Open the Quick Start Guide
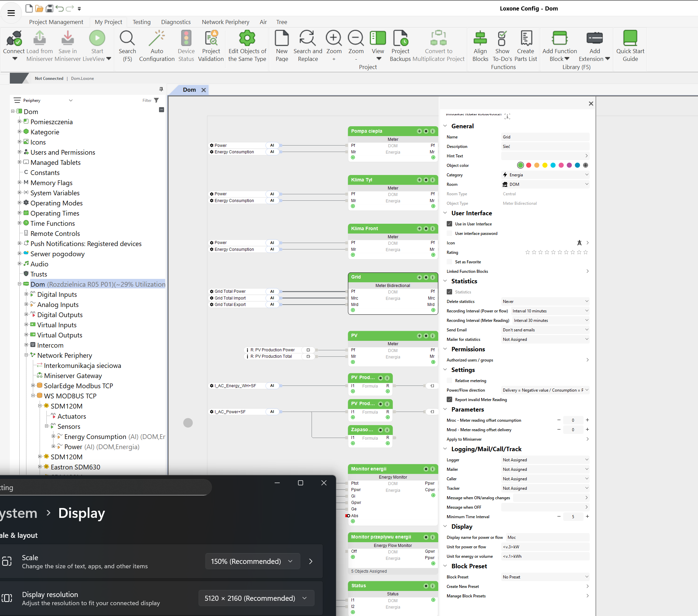This screenshot has width=698, height=616. coord(630,39)
